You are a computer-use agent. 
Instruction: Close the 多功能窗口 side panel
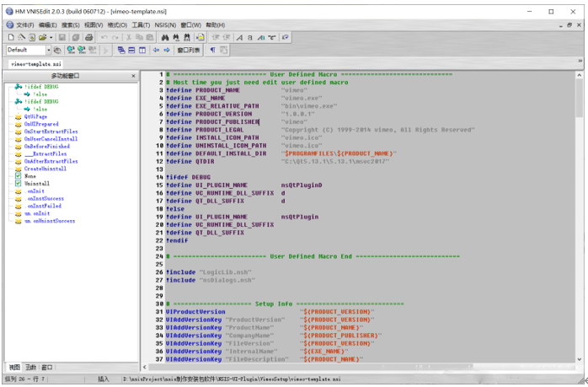click(x=133, y=76)
